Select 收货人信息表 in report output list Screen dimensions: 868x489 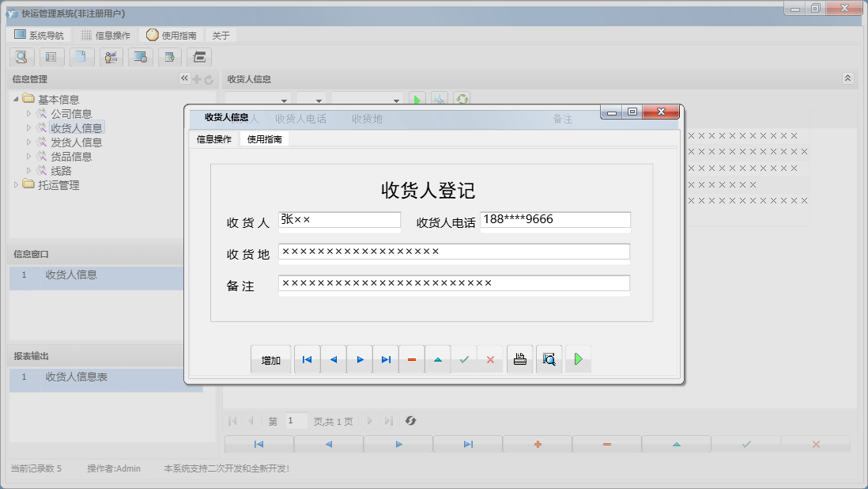77,377
